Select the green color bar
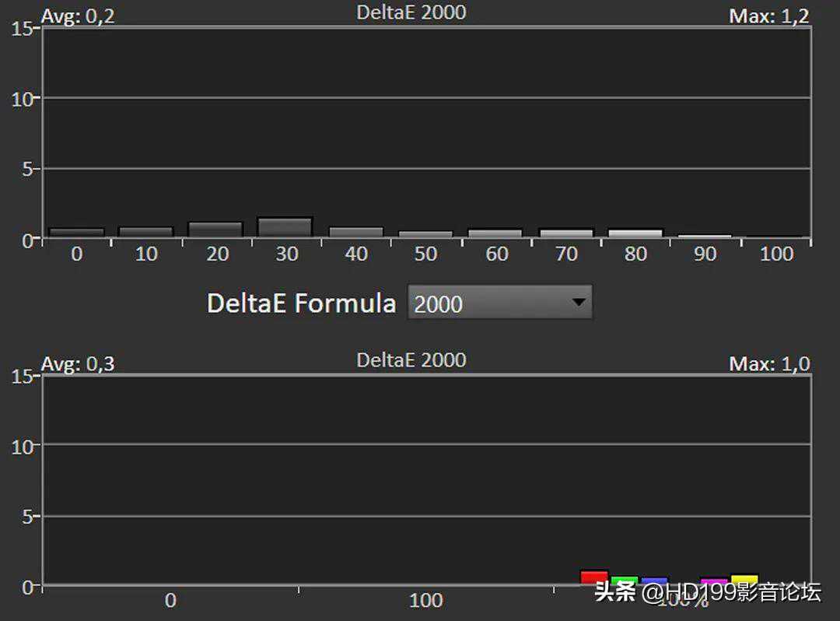Viewport: 840px width, 621px height. pyautogui.click(x=625, y=581)
